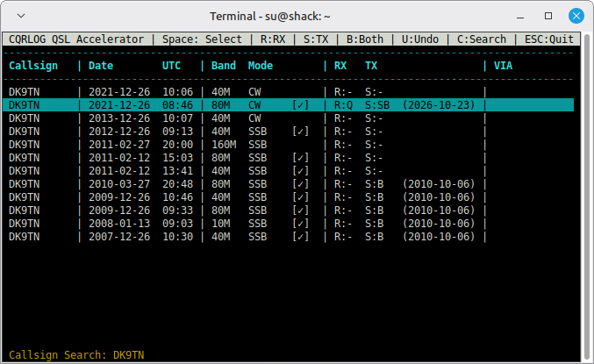This screenshot has height=364, width=594.
Task: Select date 2021-12-26 in 10:06 row
Action: (x=119, y=92)
